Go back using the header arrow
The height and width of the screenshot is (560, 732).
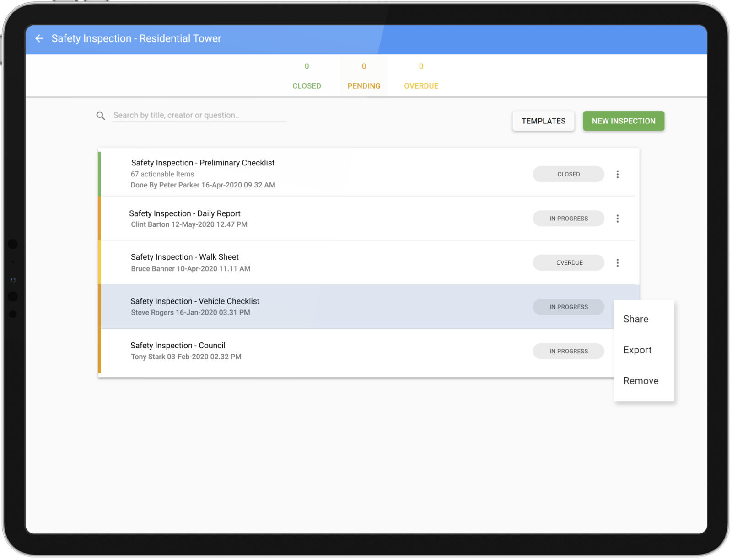pyautogui.click(x=39, y=38)
